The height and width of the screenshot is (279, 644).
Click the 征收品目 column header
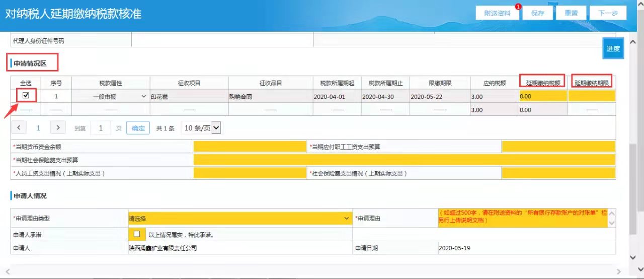coord(270,83)
